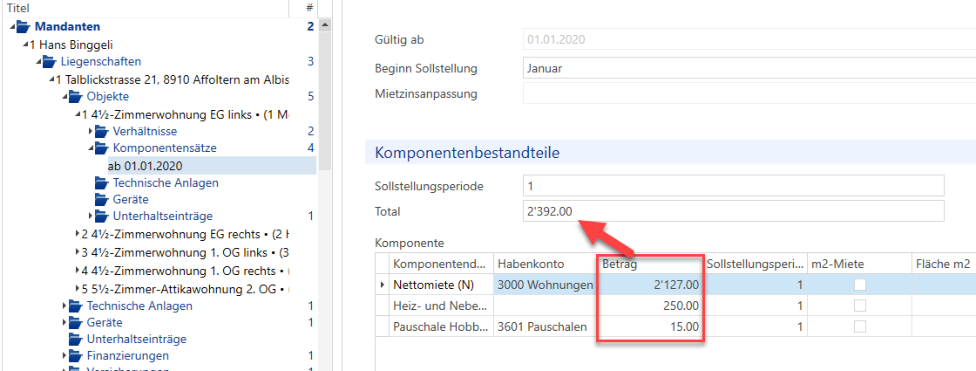Toggle m2-Miete checkbox for Heiz- und Nebenkosten row

(x=860, y=306)
